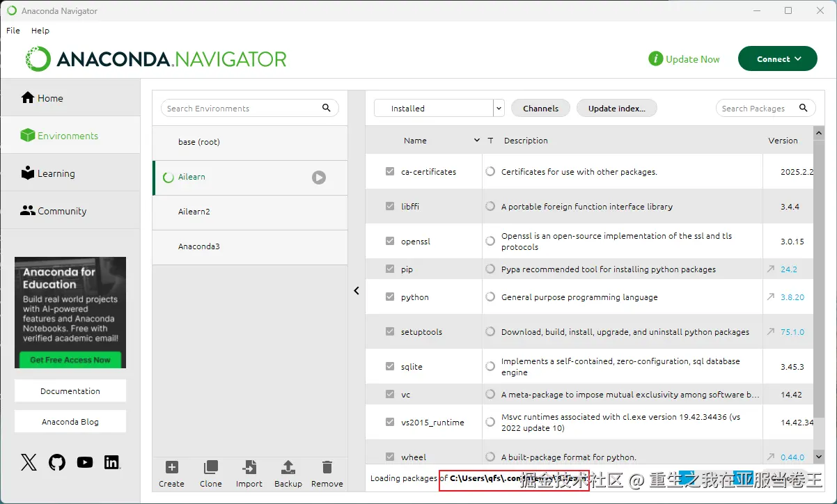This screenshot has height=504, width=837.
Task: Focus the Search Environments field
Action: click(250, 108)
